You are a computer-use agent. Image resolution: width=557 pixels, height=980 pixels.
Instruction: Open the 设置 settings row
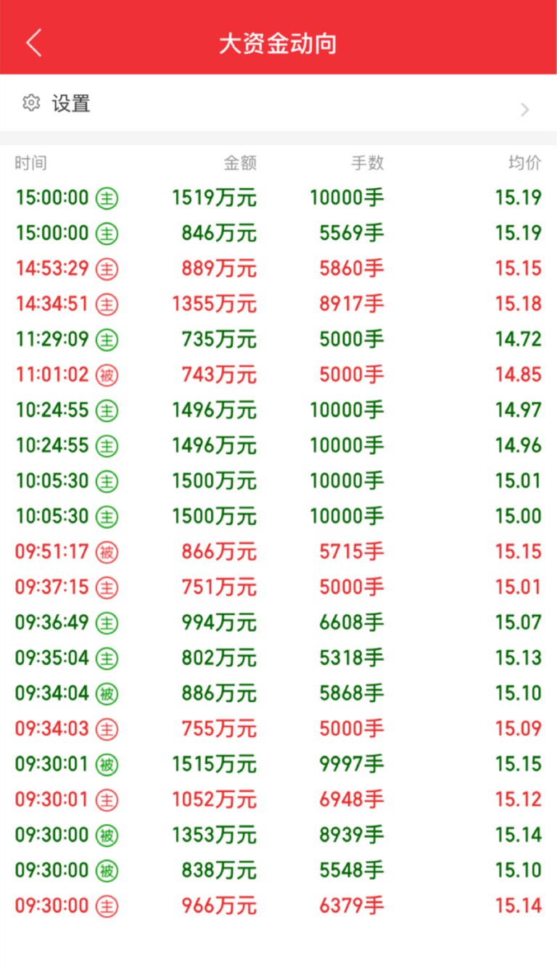click(x=278, y=103)
